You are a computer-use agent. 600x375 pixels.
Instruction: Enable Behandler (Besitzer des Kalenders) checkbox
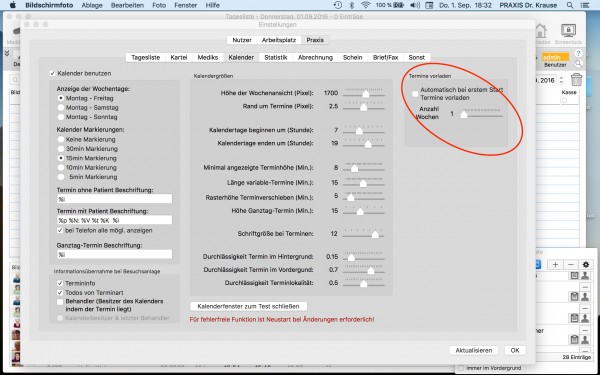(x=60, y=302)
